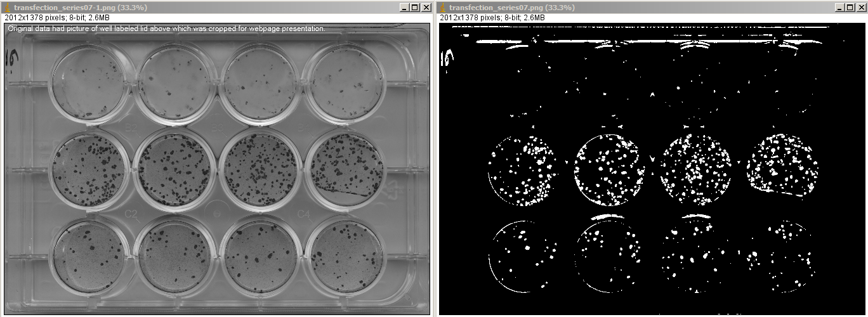868x317 pixels.
Task: Click the B2 label on the plate
Action: coord(131,127)
